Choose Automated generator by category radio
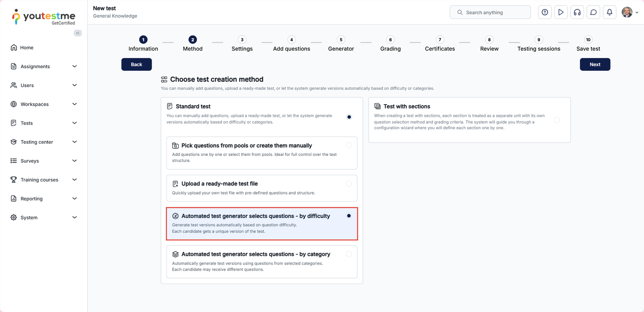The image size is (644, 312). [349, 254]
